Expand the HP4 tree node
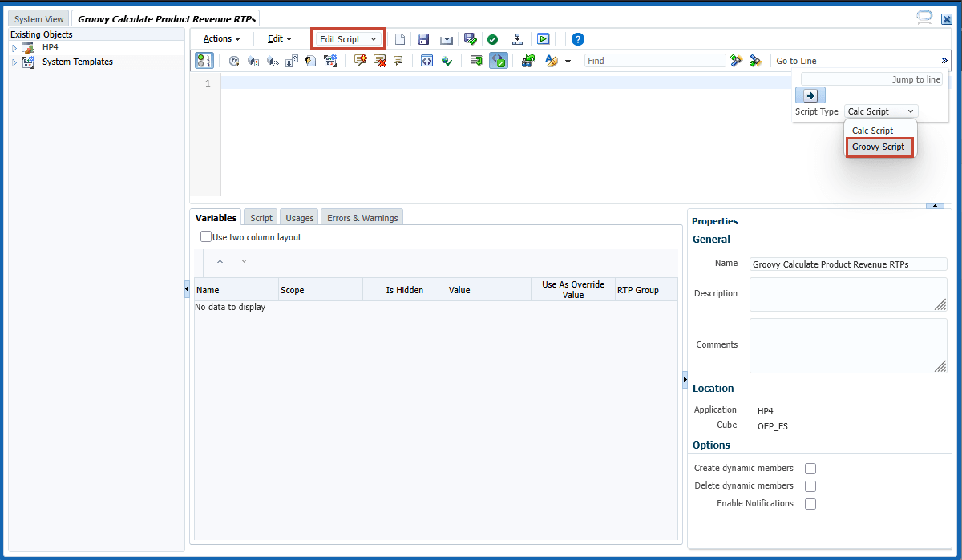 pos(14,47)
